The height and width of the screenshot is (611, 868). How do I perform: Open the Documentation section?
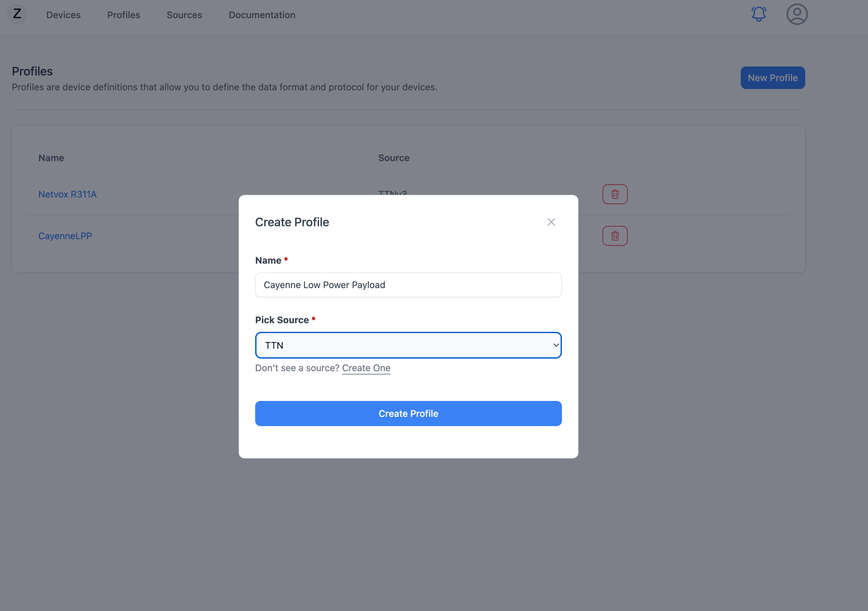(261, 15)
